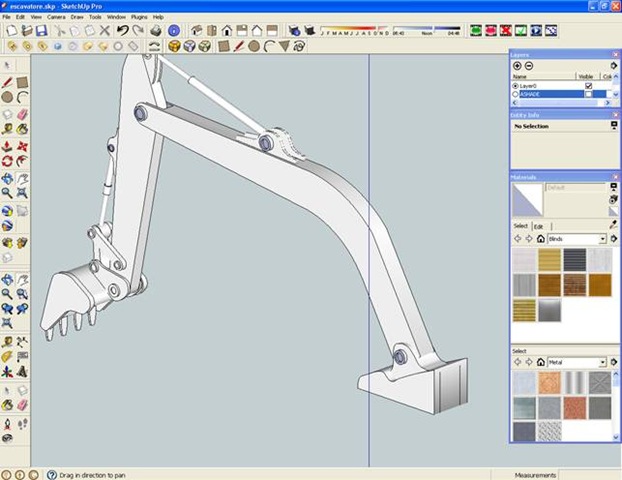Click the Save file icon
This screenshot has width=622, height=480.
(x=40, y=31)
